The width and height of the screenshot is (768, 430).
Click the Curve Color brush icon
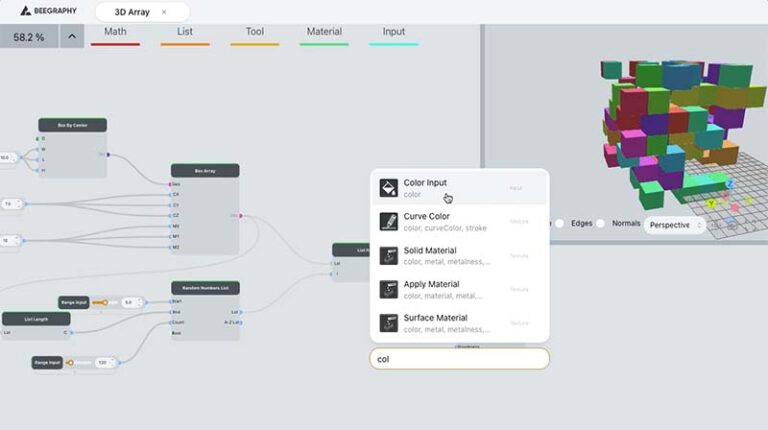pos(389,222)
